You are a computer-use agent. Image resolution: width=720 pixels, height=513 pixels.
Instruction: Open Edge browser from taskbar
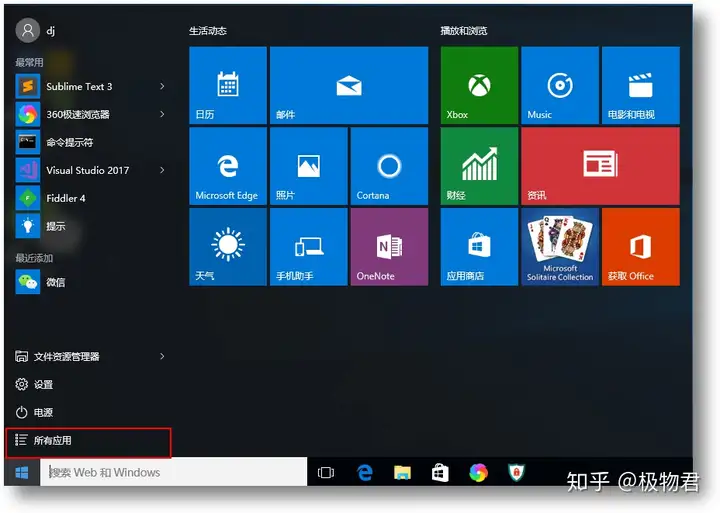click(x=365, y=473)
